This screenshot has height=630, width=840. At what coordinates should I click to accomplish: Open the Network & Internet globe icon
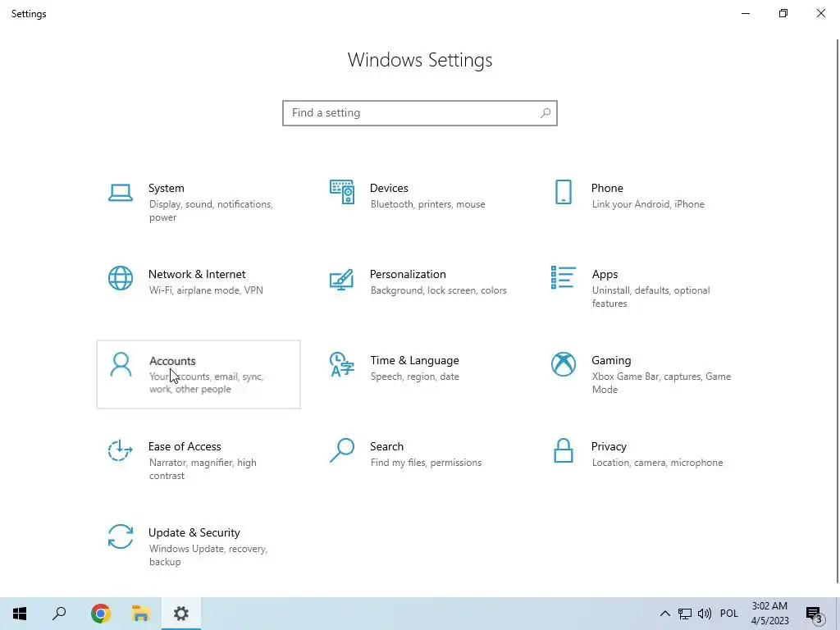(x=121, y=278)
